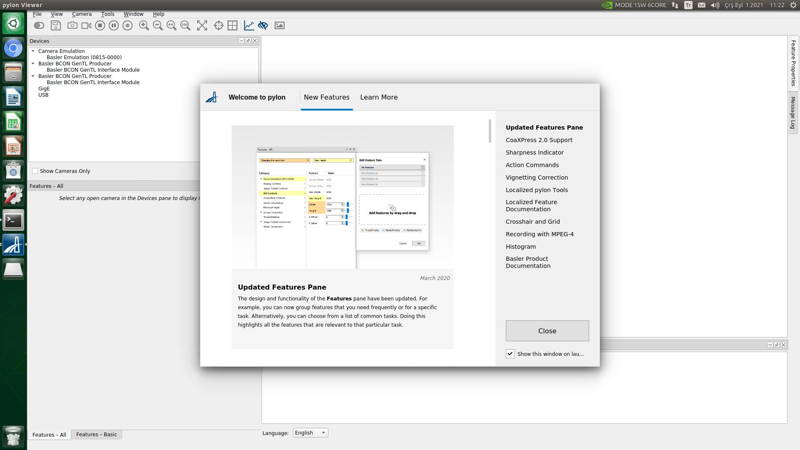Open the Message Log side tab
Screen dimensions: 800x450
click(793, 112)
